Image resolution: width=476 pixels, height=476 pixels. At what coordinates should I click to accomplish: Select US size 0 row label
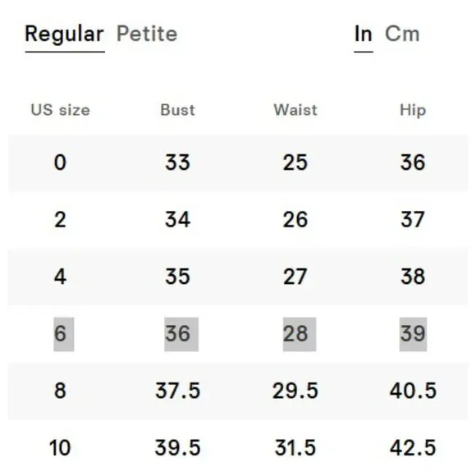[x=60, y=162]
